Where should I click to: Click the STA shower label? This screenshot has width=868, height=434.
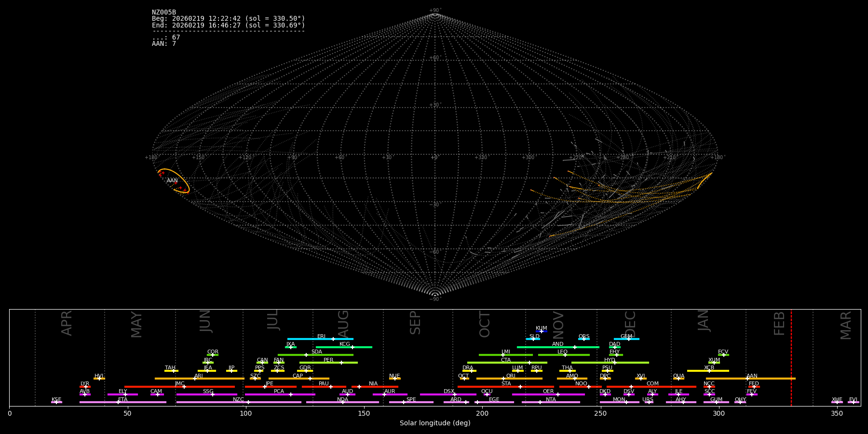pyautogui.click(x=506, y=384)
